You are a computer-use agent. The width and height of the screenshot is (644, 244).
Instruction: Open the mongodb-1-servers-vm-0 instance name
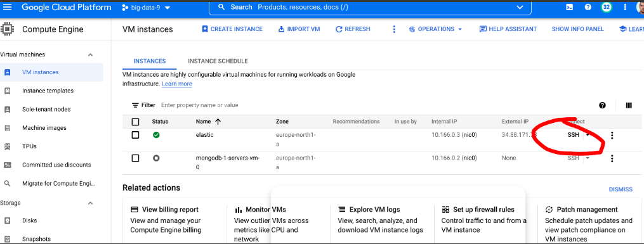click(228, 162)
